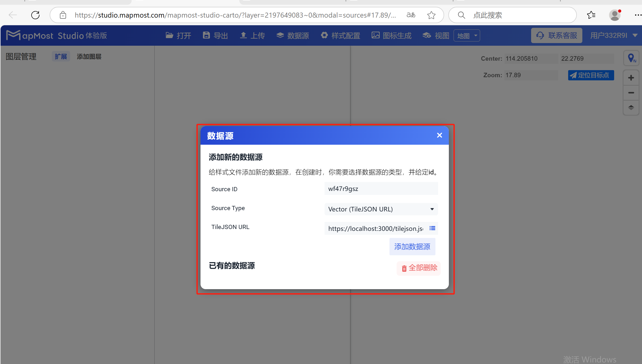Image resolution: width=642 pixels, height=364 pixels.
Task: Open the 数据源 toolbar menu
Action: click(292, 35)
